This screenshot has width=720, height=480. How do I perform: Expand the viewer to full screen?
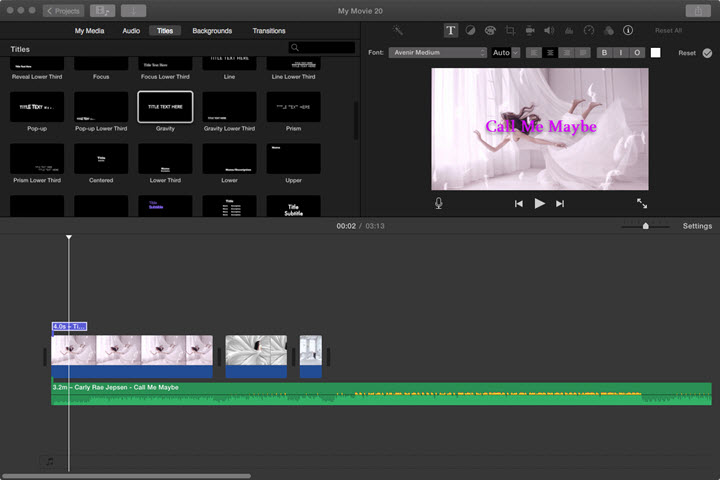click(x=642, y=203)
